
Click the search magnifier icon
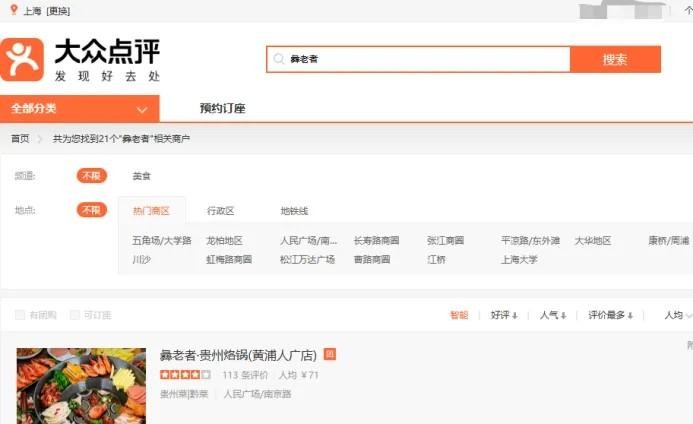pos(278,59)
